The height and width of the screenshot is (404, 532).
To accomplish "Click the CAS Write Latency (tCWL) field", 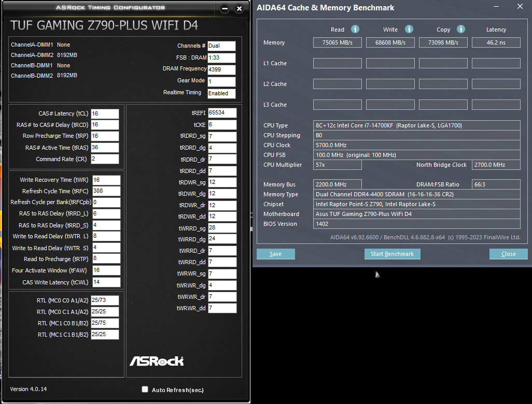I will [106, 282].
